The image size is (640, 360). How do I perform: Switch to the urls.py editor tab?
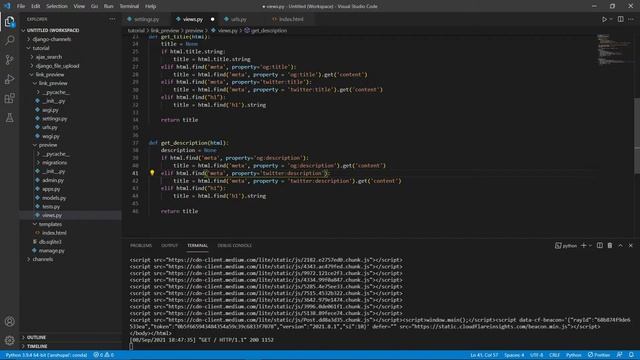pyautogui.click(x=238, y=19)
